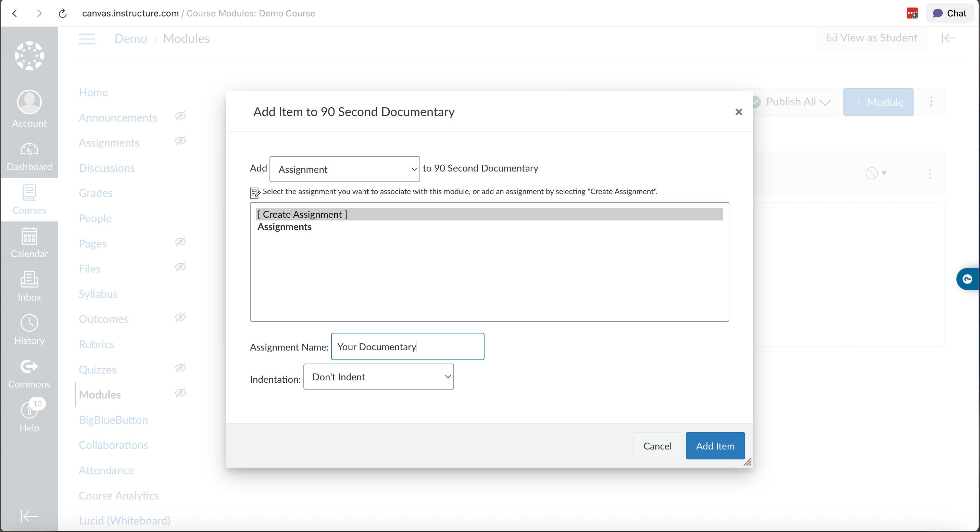Image resolution: width=980 pixels, height=532 pixels.
Task: Toggle visibility icon beside Files
Action: [x=180, y=267]
